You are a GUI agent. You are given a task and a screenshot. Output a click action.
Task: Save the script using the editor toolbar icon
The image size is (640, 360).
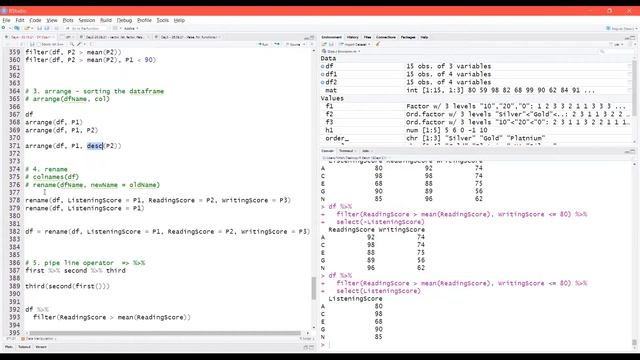(x=32, y=44)
